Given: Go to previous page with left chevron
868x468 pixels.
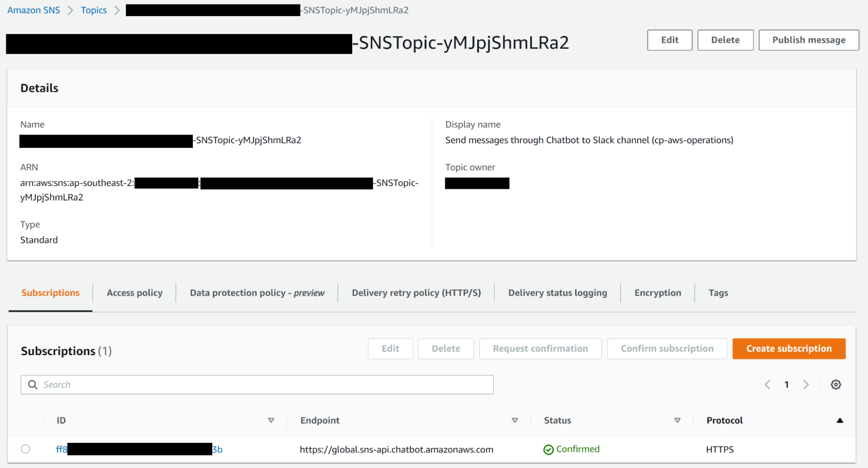Looking at the screenshot, I should [x=768, y=384].
